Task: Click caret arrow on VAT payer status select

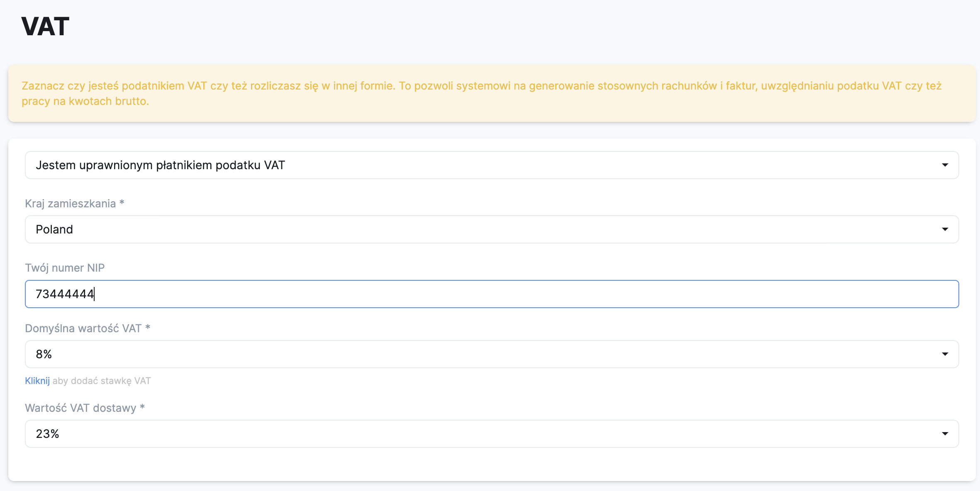Action: [x=945, y=165]
